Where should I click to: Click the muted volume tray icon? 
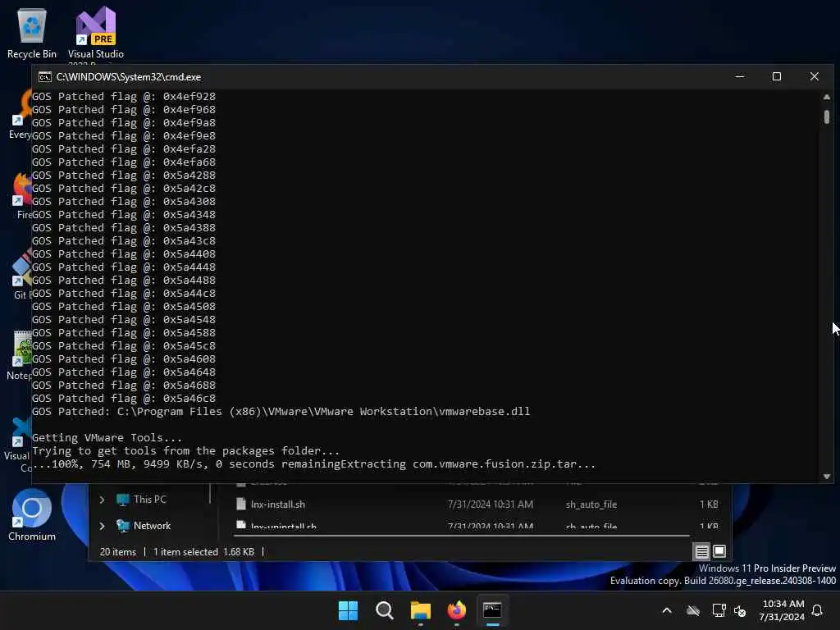(x=741, y=610)
